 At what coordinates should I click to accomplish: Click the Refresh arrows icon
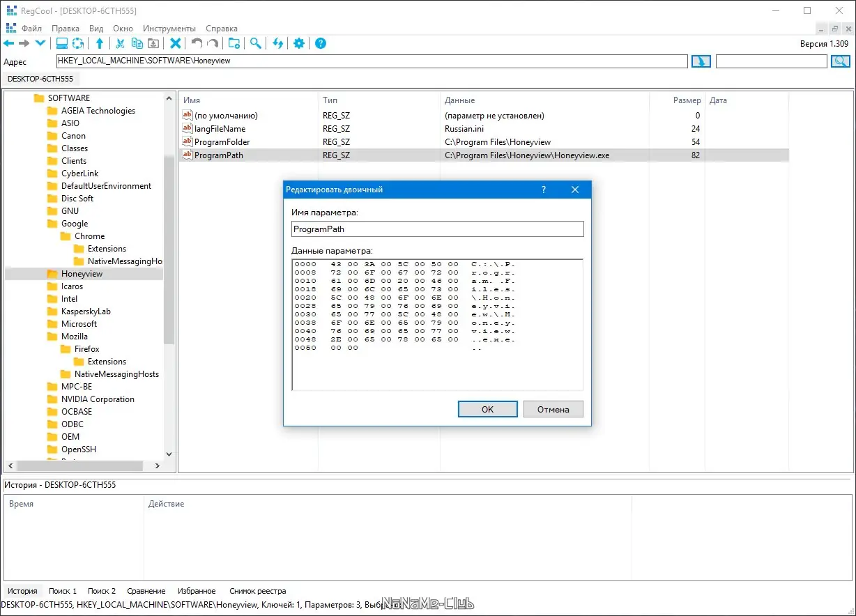[x=278, y=43]
